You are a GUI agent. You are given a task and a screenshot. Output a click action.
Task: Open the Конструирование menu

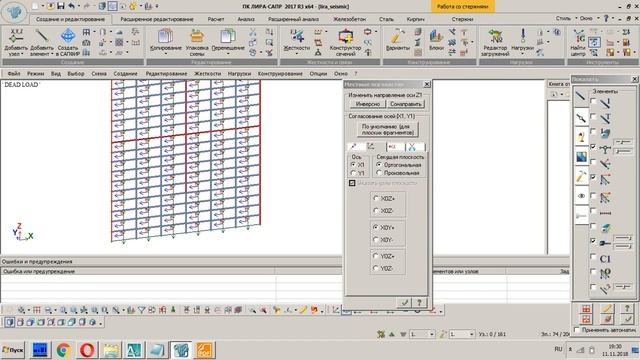[x=280, y=73]
